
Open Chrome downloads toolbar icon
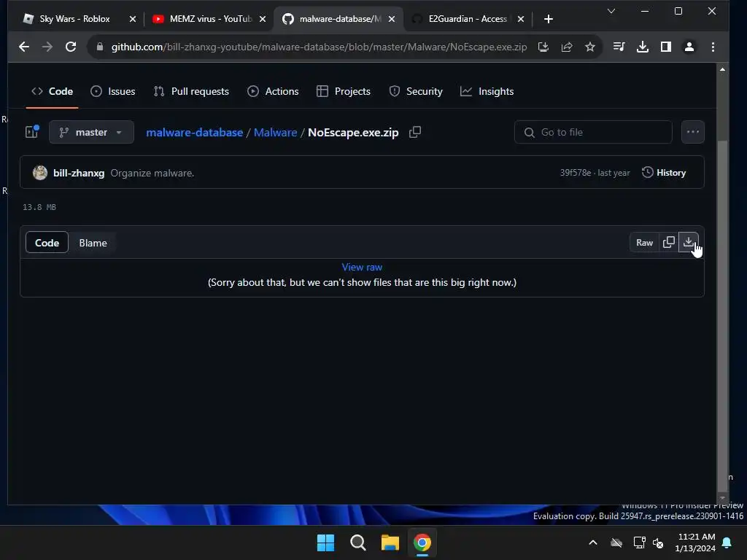[x=642, y=47]
